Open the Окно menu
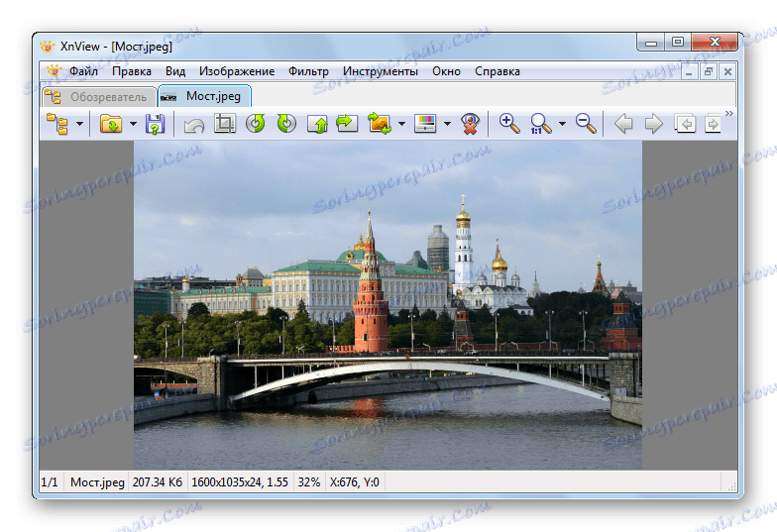777x532 pixels. coord(446,71)
